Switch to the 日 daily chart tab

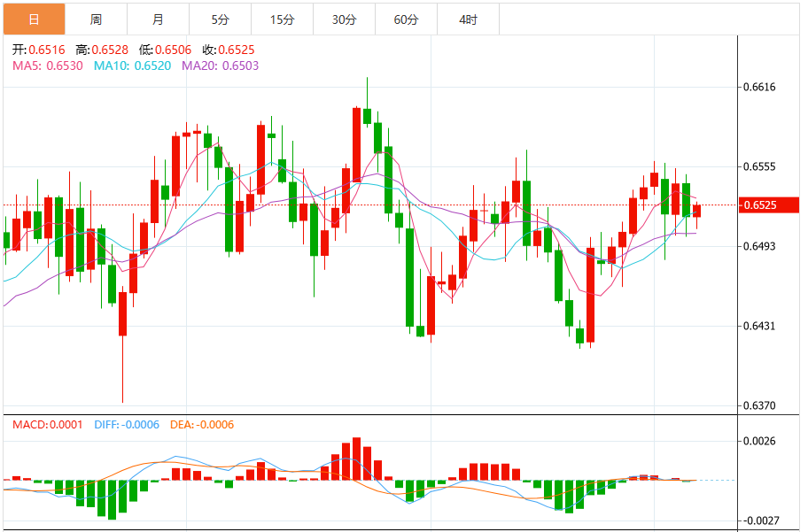[34, 19]
